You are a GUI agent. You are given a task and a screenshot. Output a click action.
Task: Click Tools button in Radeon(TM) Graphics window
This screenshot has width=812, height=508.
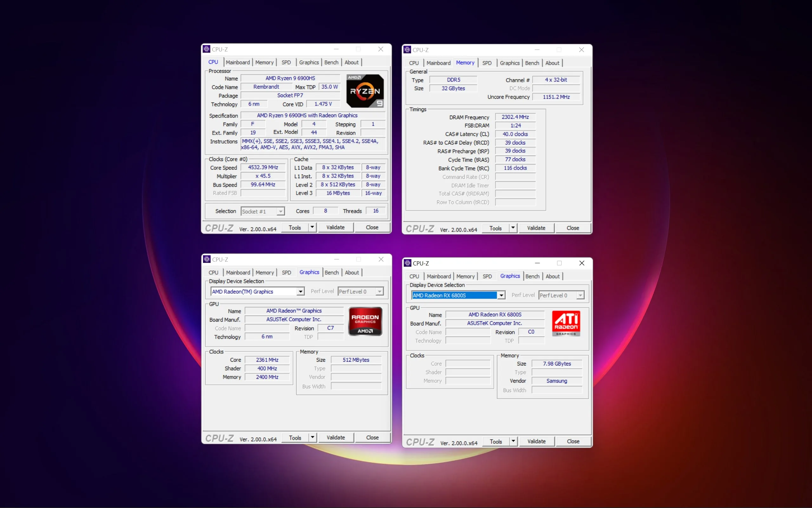[x=295, y=438]
